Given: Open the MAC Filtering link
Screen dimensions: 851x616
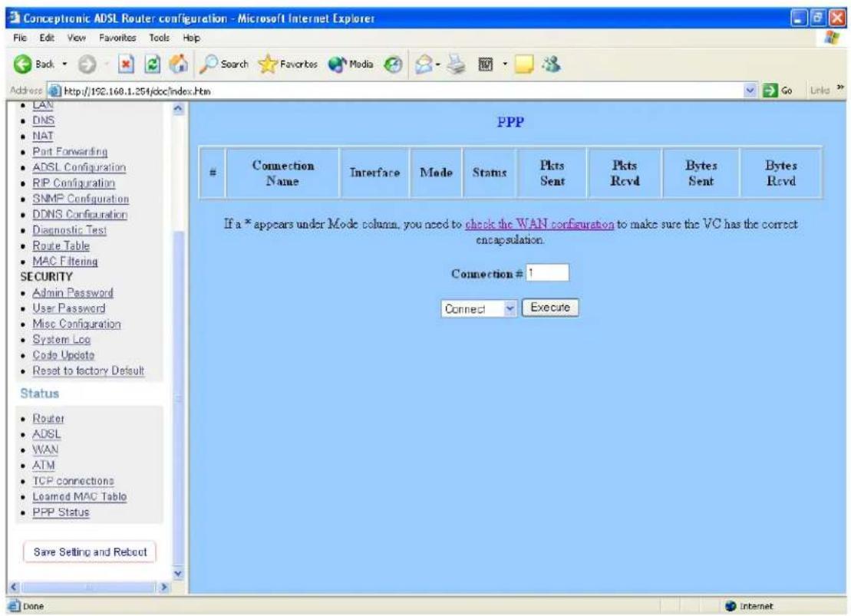Looking at the screenshot, I should coord(65,261).
